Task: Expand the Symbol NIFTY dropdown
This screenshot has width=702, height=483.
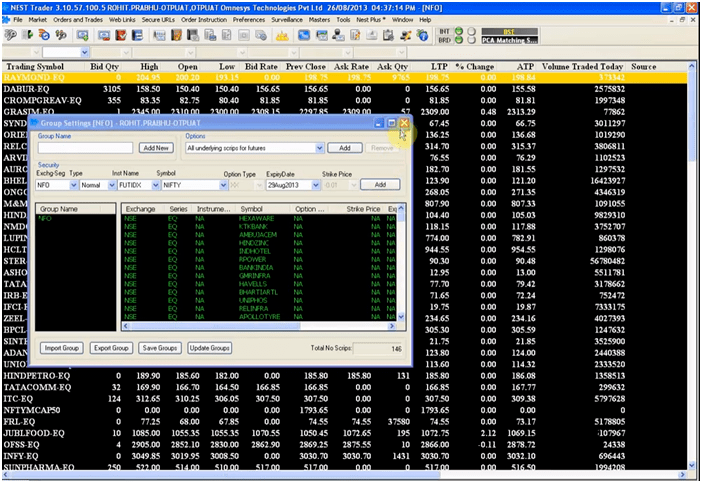Action: 223,185
